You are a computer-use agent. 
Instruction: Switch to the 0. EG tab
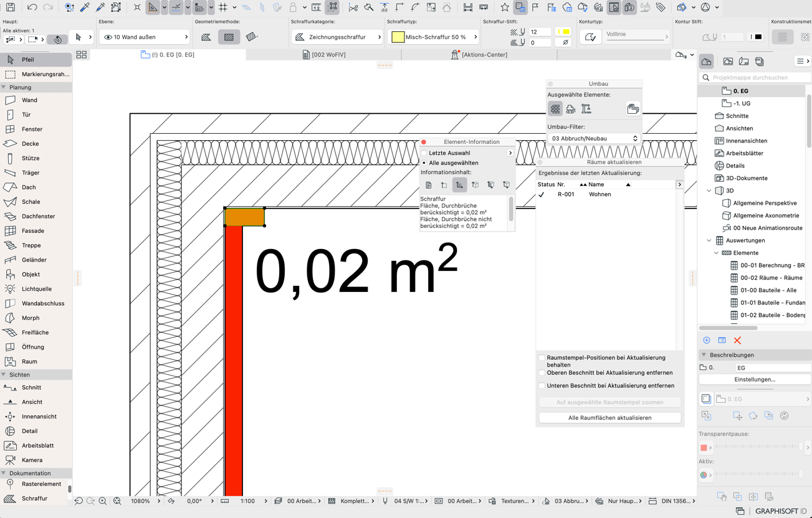pos(168,55)
